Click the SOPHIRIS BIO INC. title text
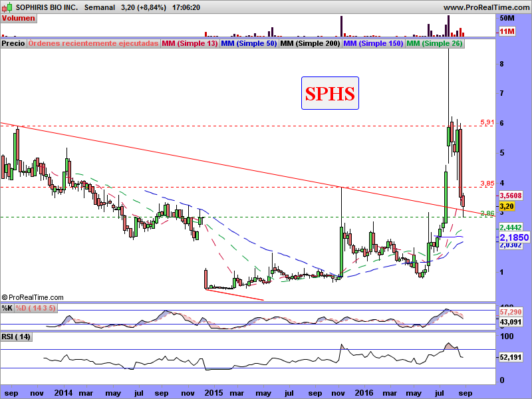The height and width of the screenshot is (399, 532). tap(47, 7)
